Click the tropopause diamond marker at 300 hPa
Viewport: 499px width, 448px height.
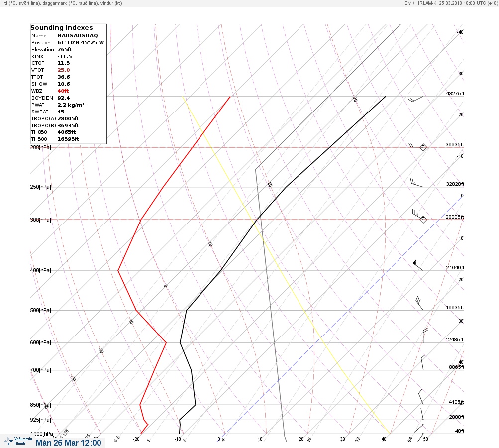pos(423,219)
